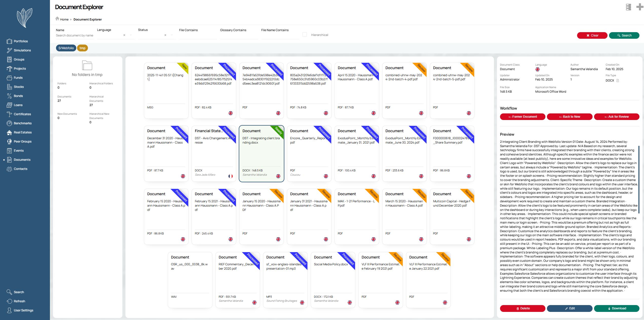
Task: Expand the Language dropdown arrow
Action: (x=131, y=35)
